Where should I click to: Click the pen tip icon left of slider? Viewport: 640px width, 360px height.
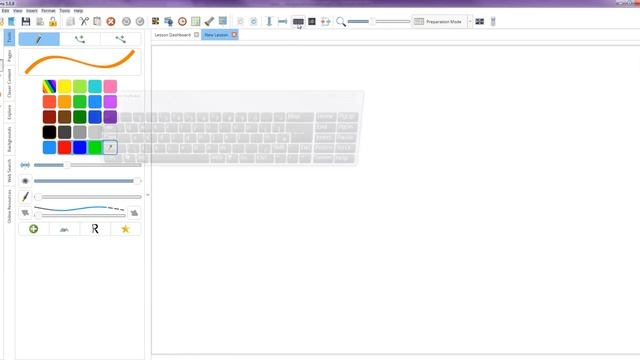(x=25, y=197)
